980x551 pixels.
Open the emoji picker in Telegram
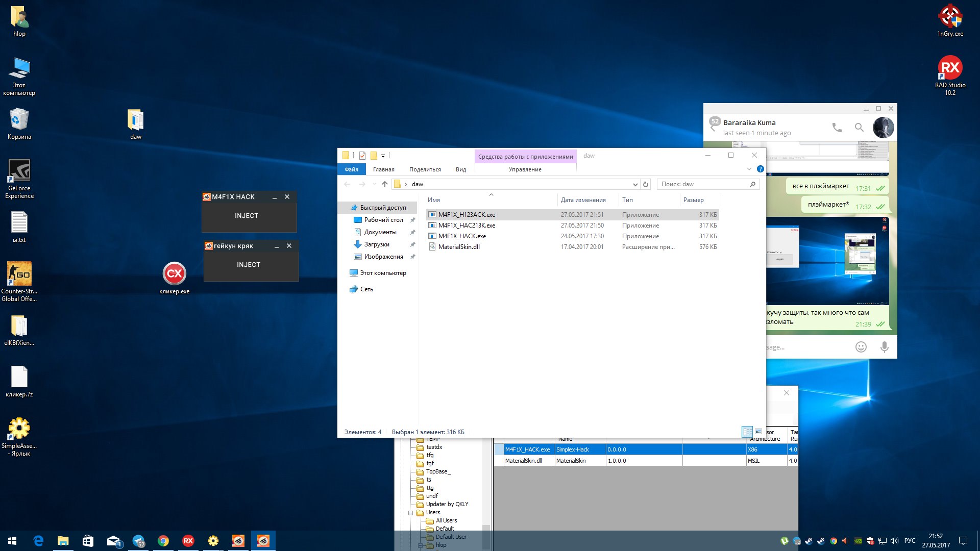[861, 347]
